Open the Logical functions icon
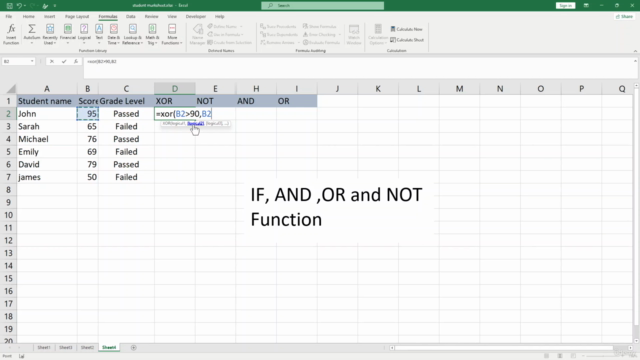The image size is (640, 360). coord(84,29)
